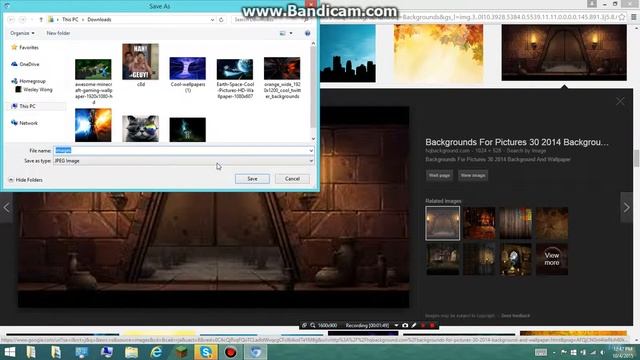Open the Save as type dropdown
The height and width of the screenshot is (360, 640).
(x=184, y=161)
